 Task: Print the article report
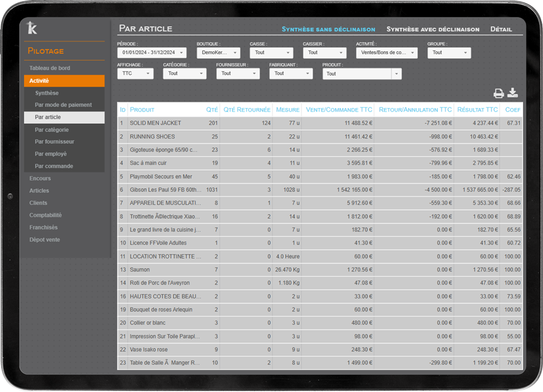pyautogui.click(x=498, y=93)
